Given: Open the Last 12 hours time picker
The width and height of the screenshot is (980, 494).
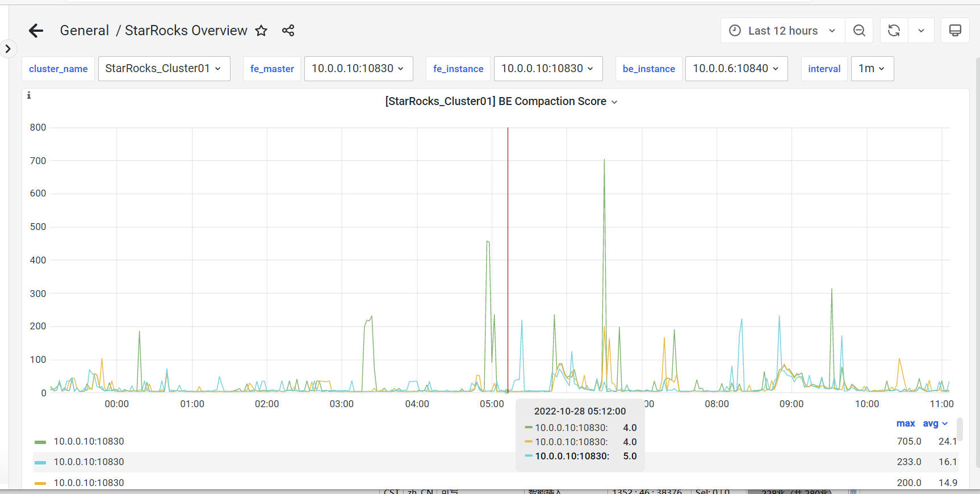Looking at the screenshot, I should tap(782, 31).
